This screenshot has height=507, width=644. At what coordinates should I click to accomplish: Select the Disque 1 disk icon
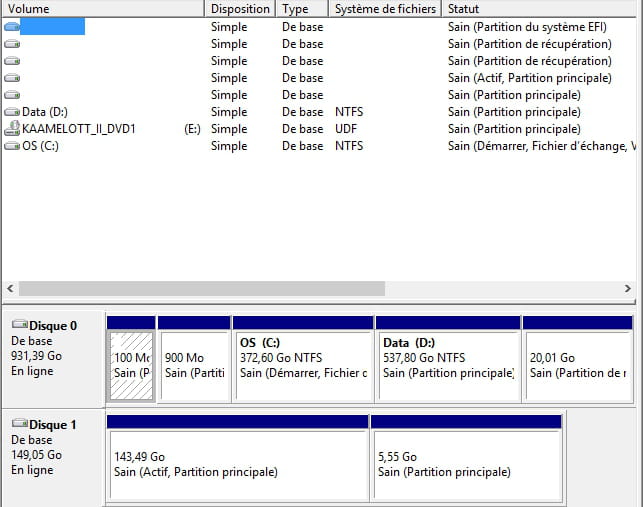(19, 424)
